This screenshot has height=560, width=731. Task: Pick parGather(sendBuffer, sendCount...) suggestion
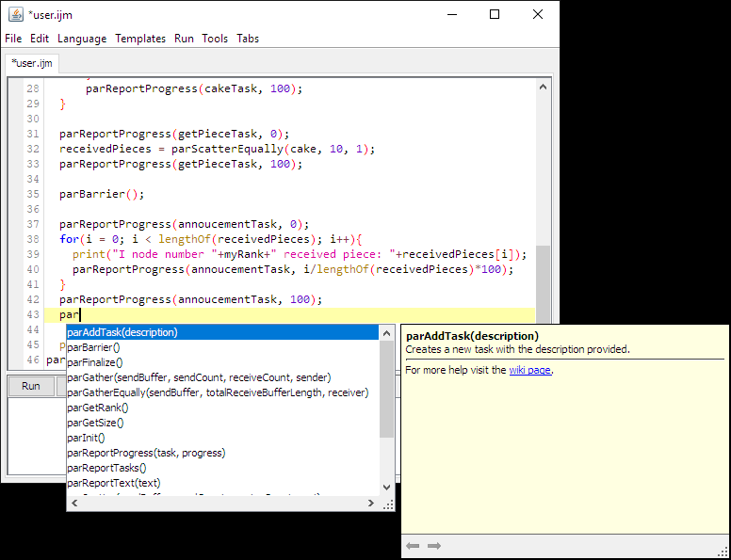[222, 377]
